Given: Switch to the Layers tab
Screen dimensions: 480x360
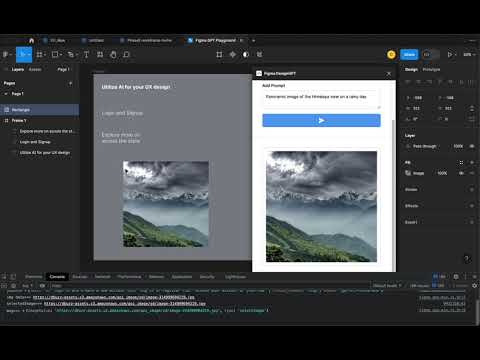Looking at the screenshot, I should pos(18,69).
